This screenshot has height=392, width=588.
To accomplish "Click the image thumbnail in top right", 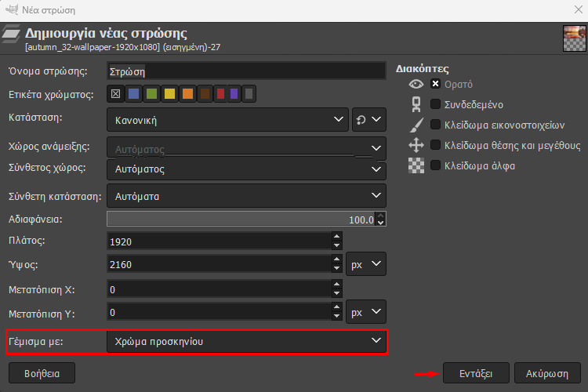I will point(574,38).
